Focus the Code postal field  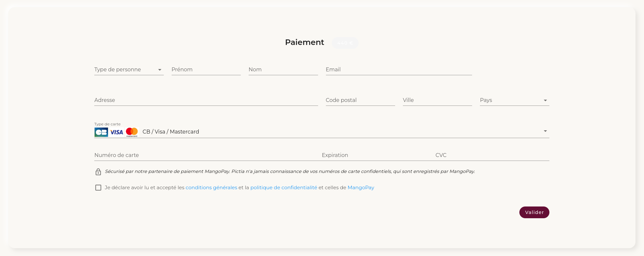pyautogui.click(x=360, y=100)
